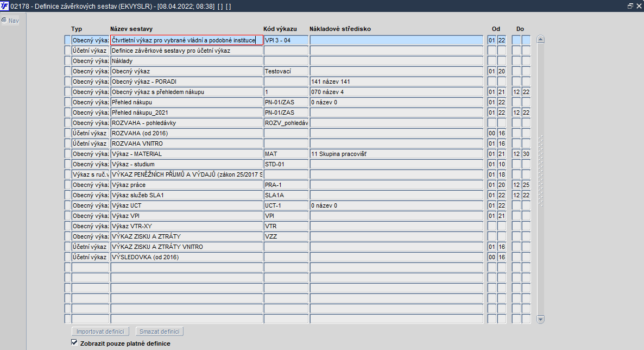Click the Výkaz - MATERIAL name
The width and height of the screenshot is (644, 350).
[x=186, y=154]
